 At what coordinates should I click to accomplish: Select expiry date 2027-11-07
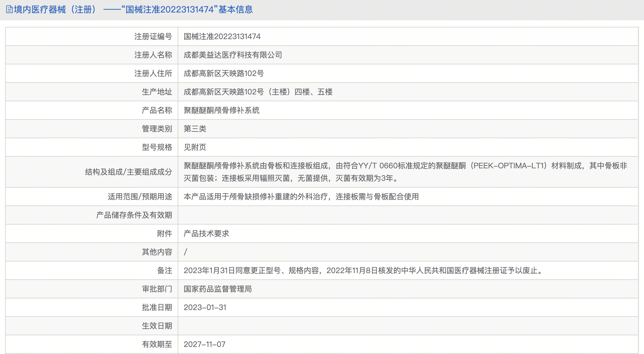205,344
